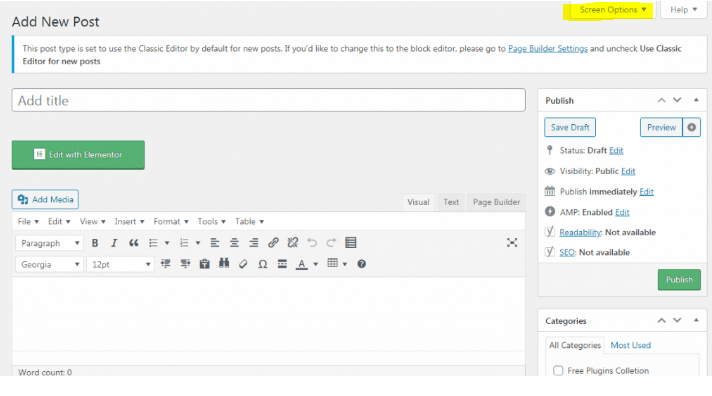
Task: Open the Edit menu in editor
Action: point(59,221)
